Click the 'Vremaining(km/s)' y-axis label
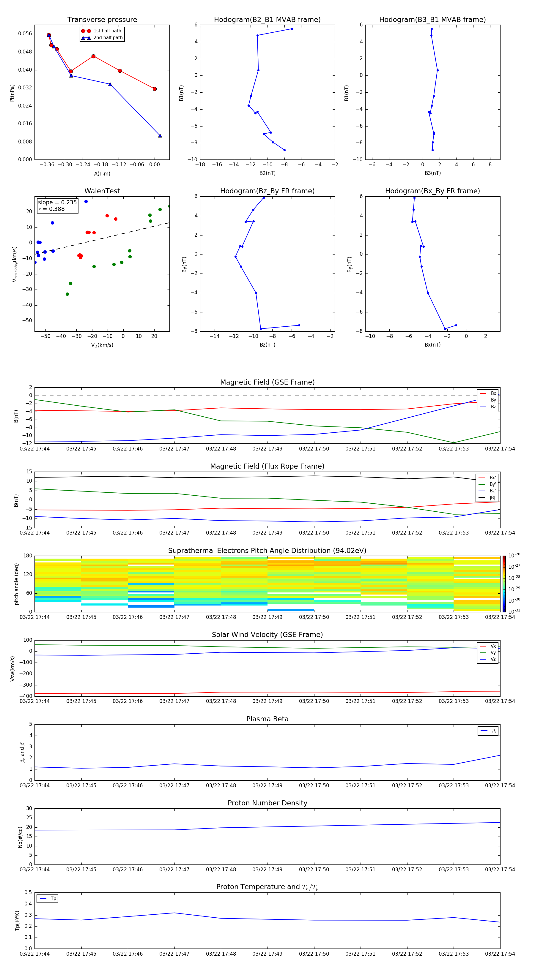This screenshot has width=535, height=980. click(x=15, y=264)
